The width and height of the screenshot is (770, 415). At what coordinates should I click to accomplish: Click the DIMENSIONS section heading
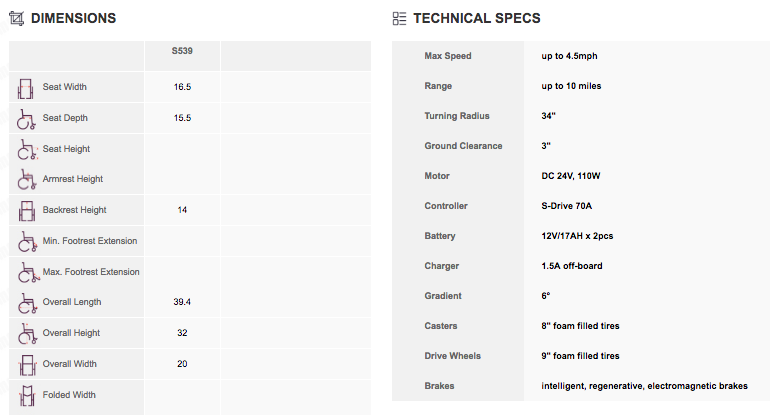74,19
